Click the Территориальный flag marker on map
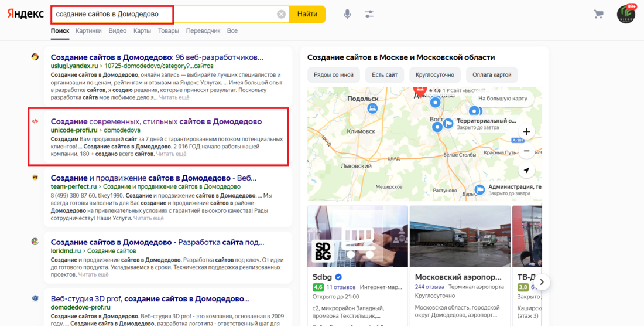 click(x=448, y=123)
